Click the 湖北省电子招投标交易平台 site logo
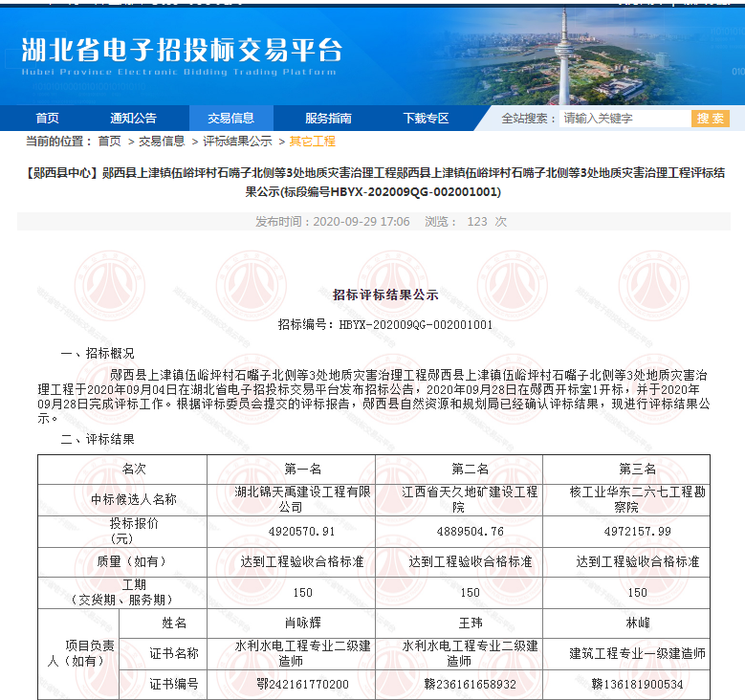This screenshot has height=700, width=745. click(180, 55)
